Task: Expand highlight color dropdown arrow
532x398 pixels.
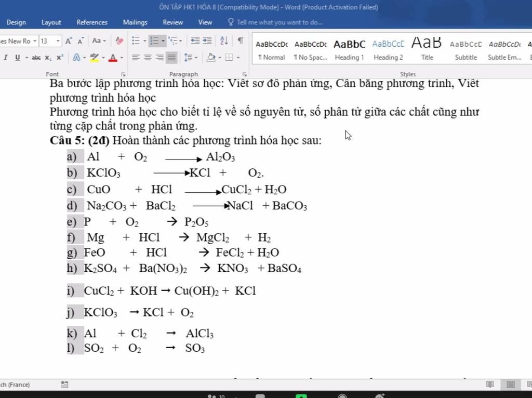Action: click(x=103, y=57)
